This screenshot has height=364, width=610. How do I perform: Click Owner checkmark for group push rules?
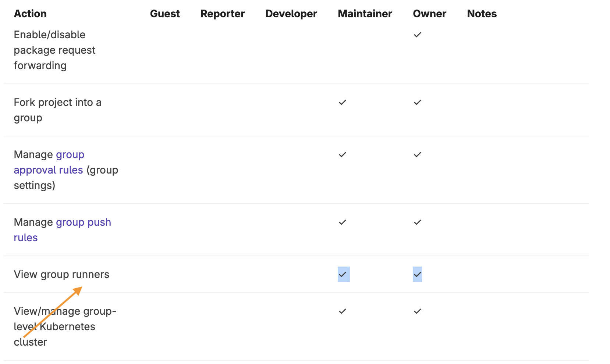[417, 222]
